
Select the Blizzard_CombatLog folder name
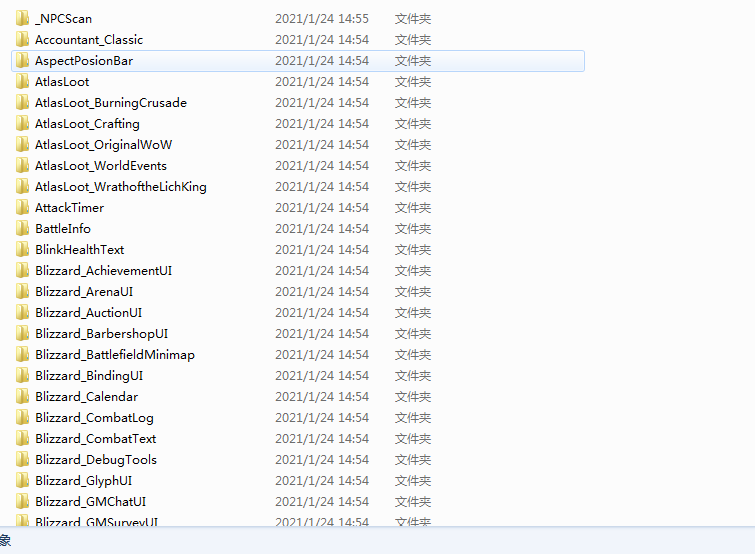pos(94,418)
